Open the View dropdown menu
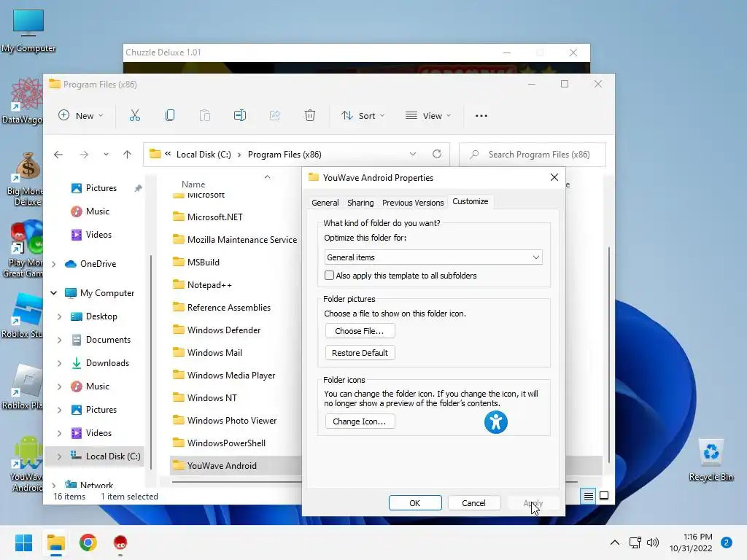Image resolution: width=747 pixels, height=560 pixels. coord(427,116)
